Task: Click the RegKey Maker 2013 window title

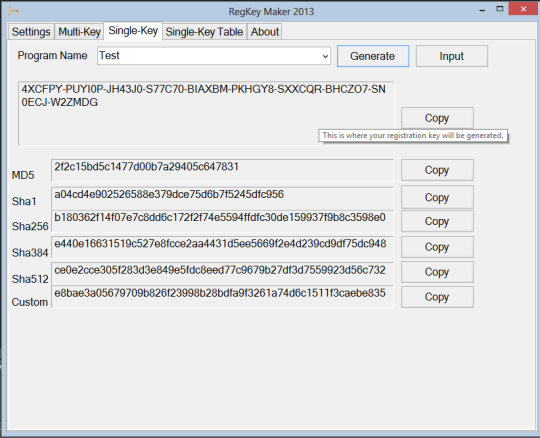Action: coord(271,12)
